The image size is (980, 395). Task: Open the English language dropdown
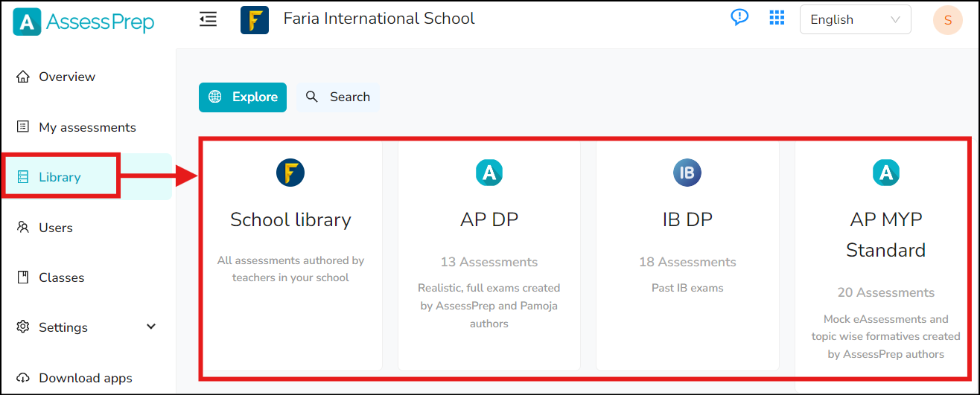(856, 20)
